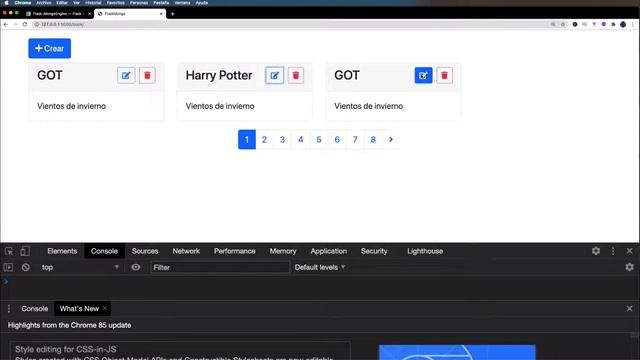Open the Sources tab

coord(145,251)
